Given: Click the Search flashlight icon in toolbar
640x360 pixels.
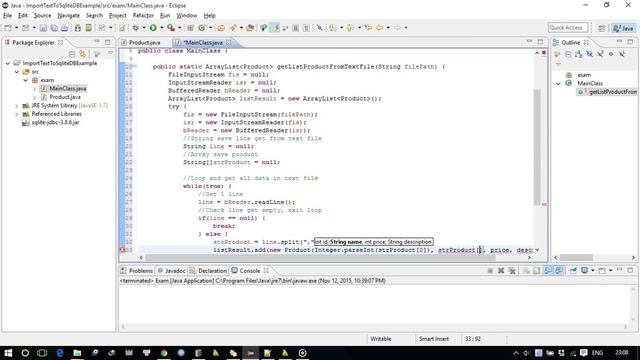Looking at the screenshot, I should coord(233,28).
